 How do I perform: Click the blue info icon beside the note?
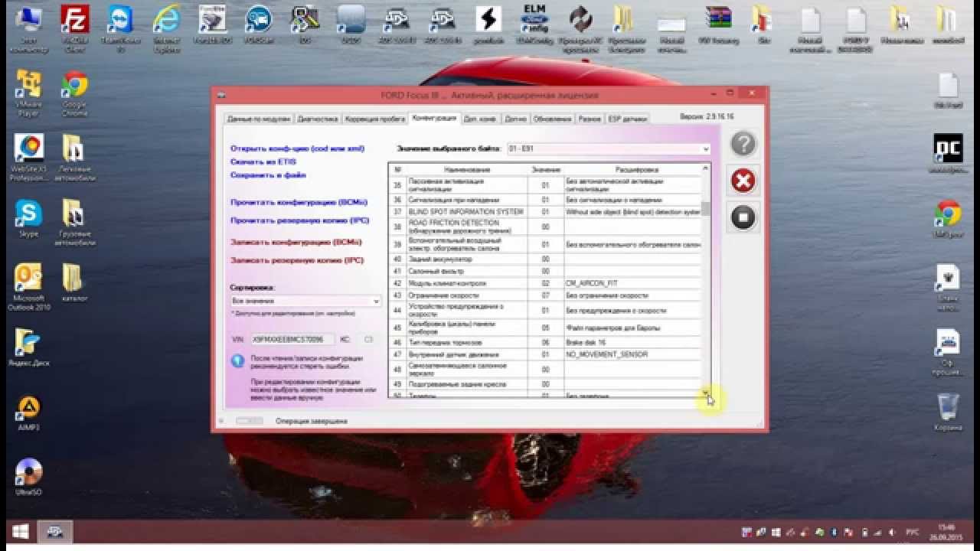[237, 361]
